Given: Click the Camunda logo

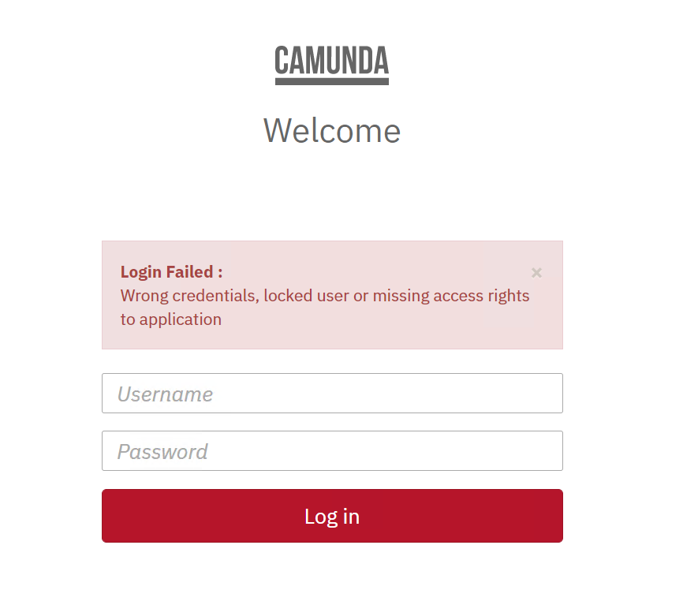Looking at the screenshot, I should click(332, 65).
